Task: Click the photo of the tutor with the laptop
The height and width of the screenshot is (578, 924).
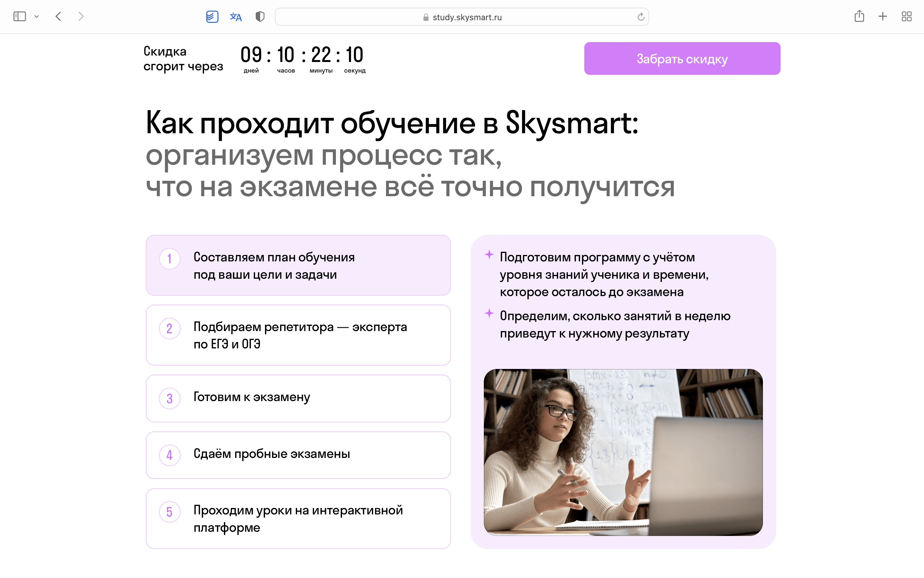Action: coord(623,452)
